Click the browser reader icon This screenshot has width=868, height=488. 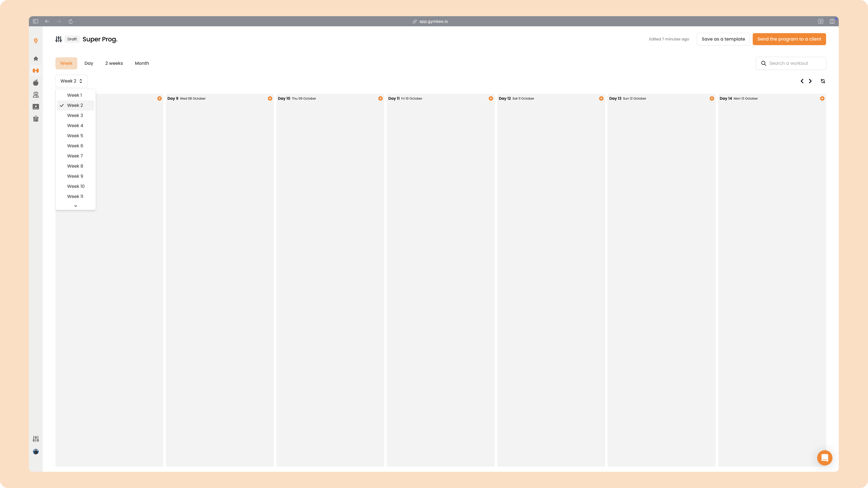pyautogui.click(x=821, y=21)
